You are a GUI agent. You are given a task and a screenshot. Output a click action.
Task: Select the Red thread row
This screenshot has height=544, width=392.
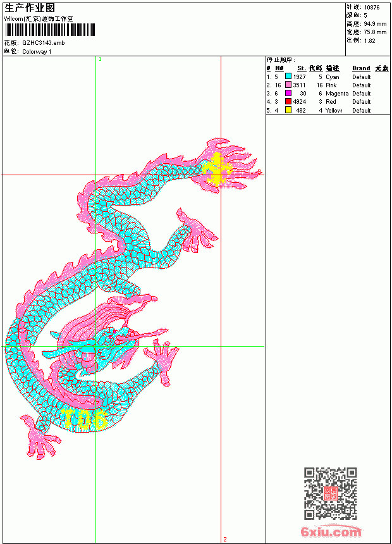pyautogui.click(x=328, y=101)
